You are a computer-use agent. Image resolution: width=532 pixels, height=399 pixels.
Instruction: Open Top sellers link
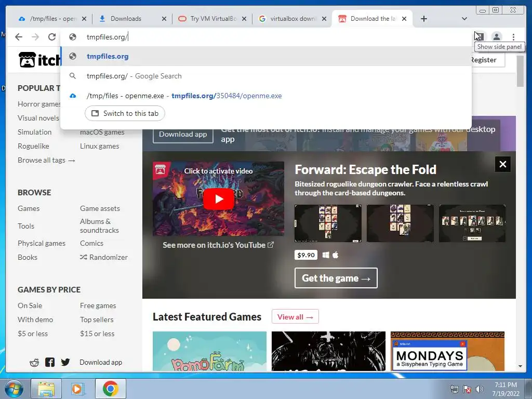point(97,320)
